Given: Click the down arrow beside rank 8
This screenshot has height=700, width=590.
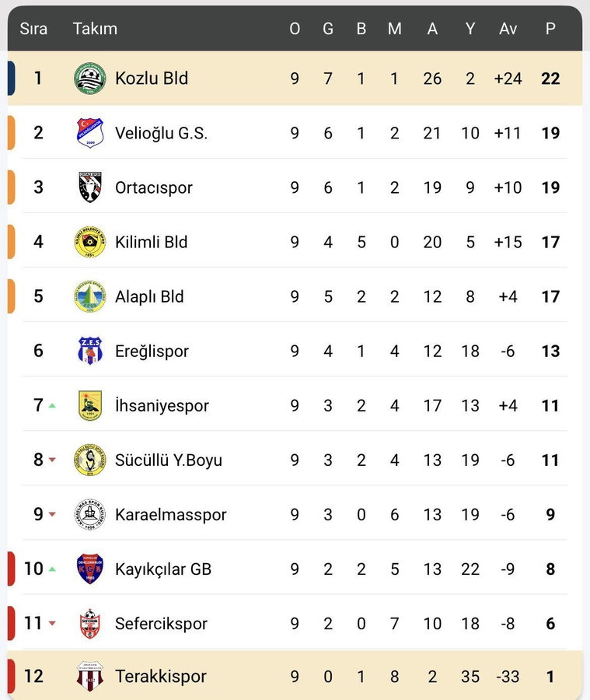Looking at the screenshot, I should tap(52, 460).
